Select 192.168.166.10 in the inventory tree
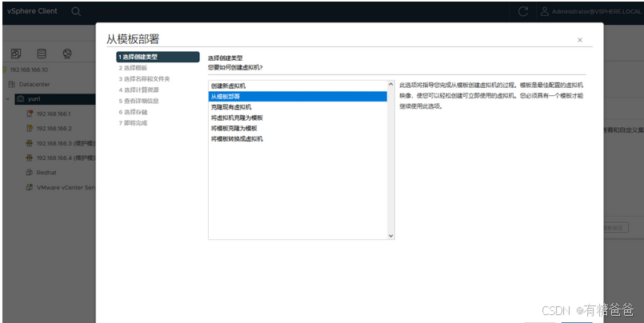644x323 pixels. (29, 70)
